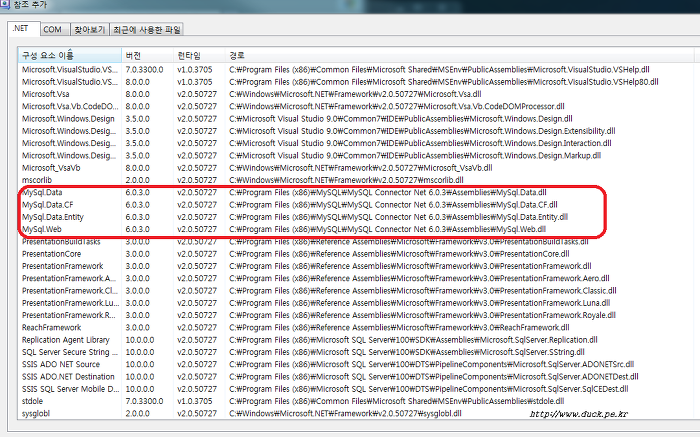
Task: Sort by 구성 요소 이름 column header
Action: coord(70,55)
